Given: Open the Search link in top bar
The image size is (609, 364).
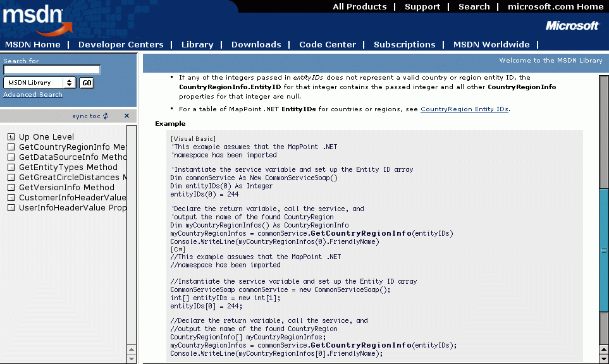Looking at the screenshot, I should 474,6.
